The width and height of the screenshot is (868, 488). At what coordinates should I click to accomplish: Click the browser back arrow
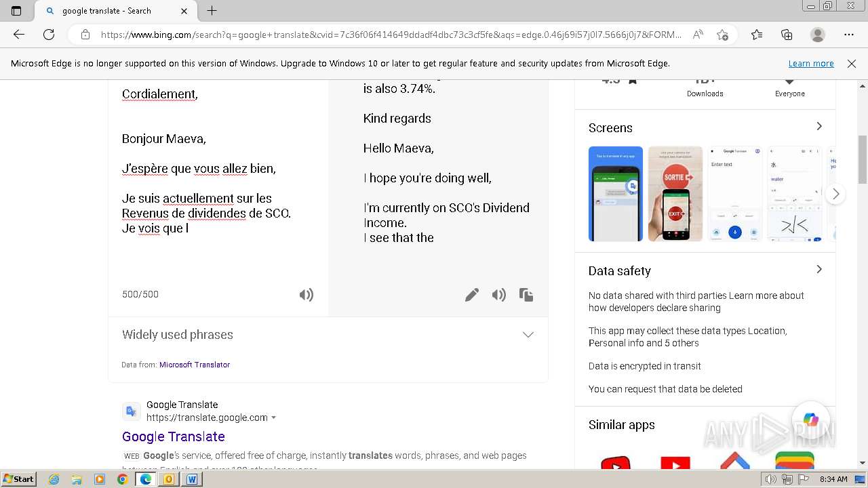click(19, 35)
